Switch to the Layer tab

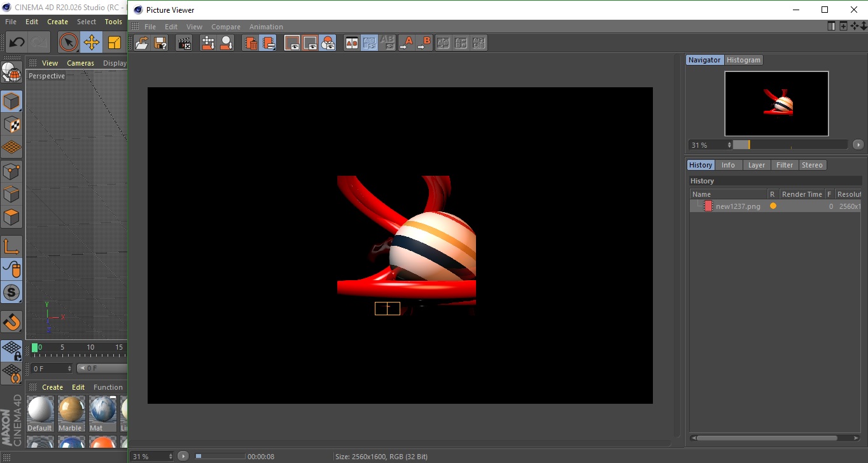[756, 165]
